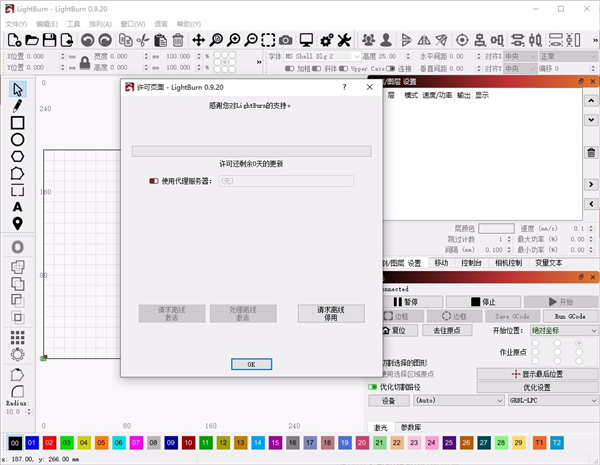Select the center job origin radio button
This screenshot has width=600, height=465.
click(557, 352)
